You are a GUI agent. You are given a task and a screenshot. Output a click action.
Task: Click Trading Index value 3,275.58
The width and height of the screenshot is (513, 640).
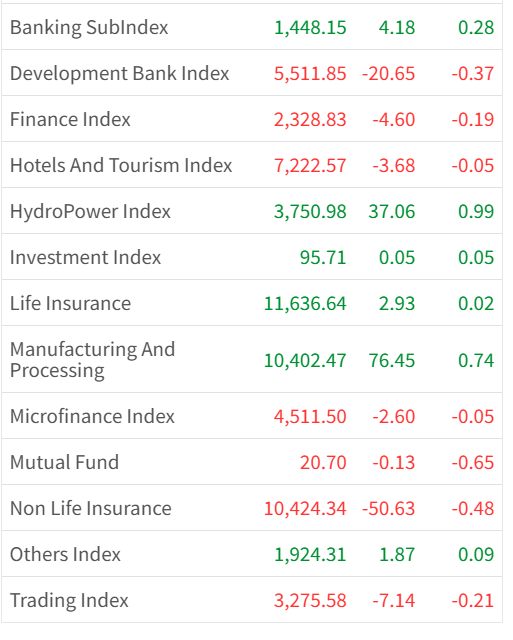click(310, 601)
